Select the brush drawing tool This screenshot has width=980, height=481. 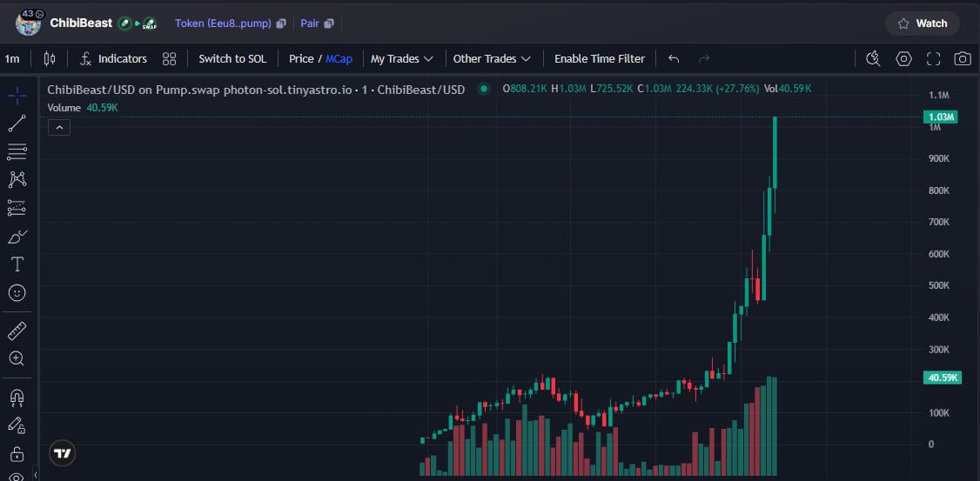pos(17,237)
